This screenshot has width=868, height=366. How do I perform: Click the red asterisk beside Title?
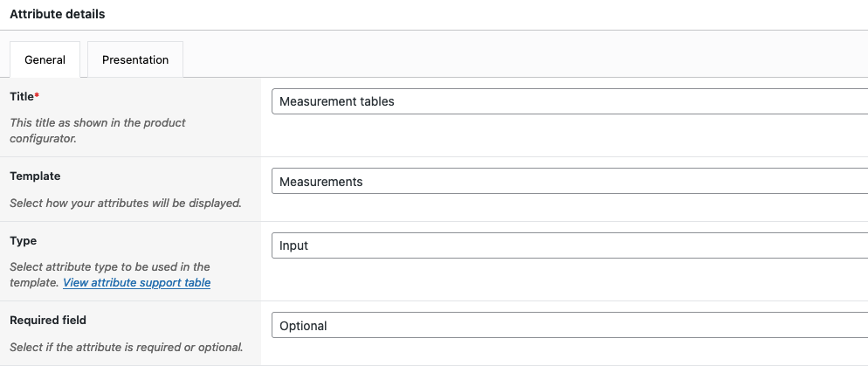tap(38, 95)
